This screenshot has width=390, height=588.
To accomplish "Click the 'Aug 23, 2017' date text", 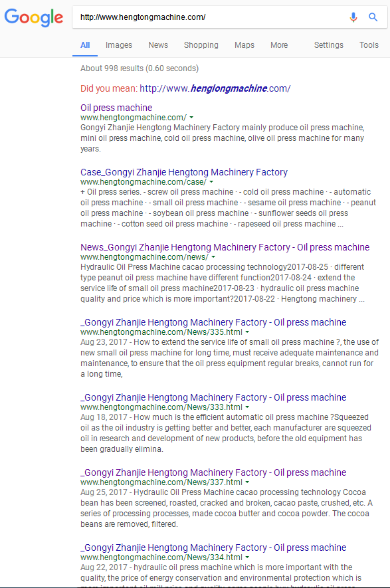I will click(x=104, y=342).
